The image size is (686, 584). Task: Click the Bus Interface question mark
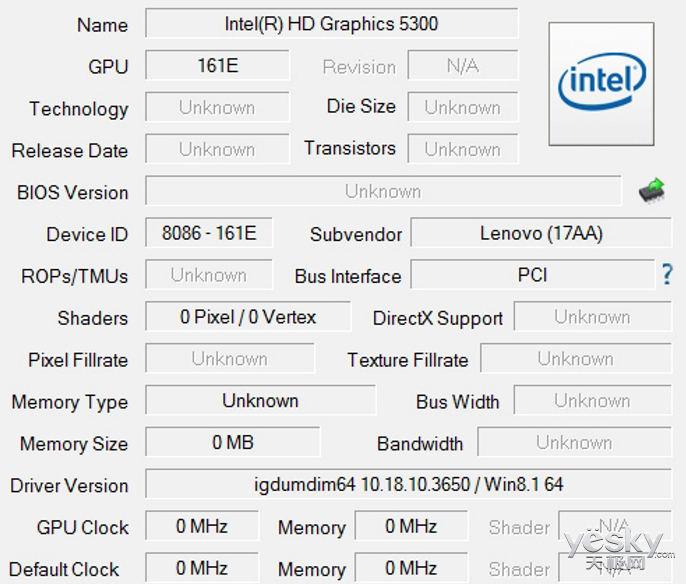point(667,275)
